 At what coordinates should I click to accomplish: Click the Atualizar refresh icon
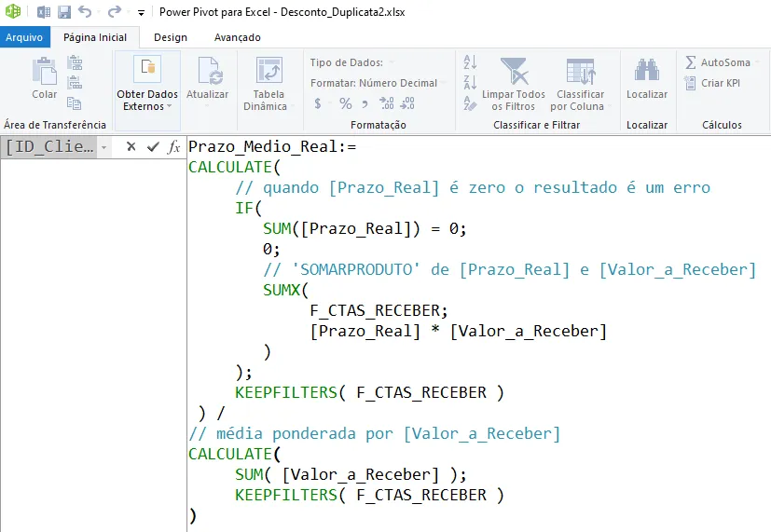[210, 71]
